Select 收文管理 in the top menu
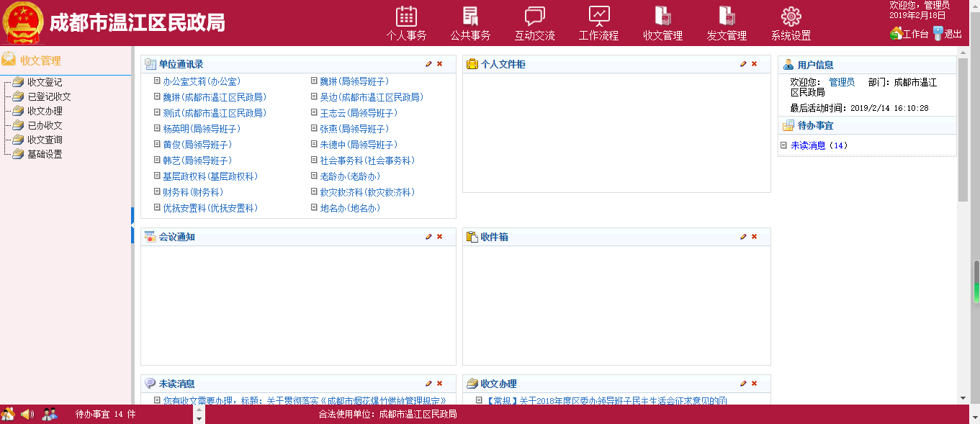Image resolution: width=980 pixels, height=424 pixels. [662, 23]
